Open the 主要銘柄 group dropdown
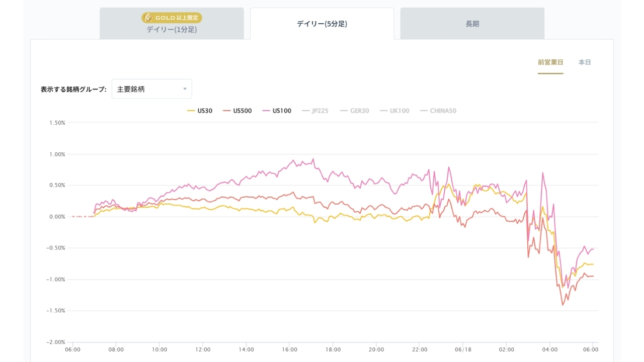The width and height of the screenshot is (644, 362). [151, 89]
